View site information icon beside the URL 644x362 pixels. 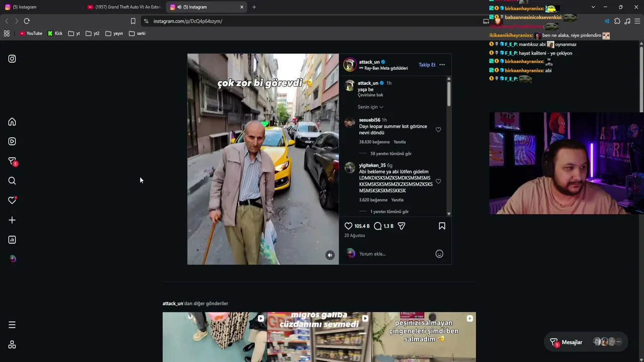coord(146,21)
